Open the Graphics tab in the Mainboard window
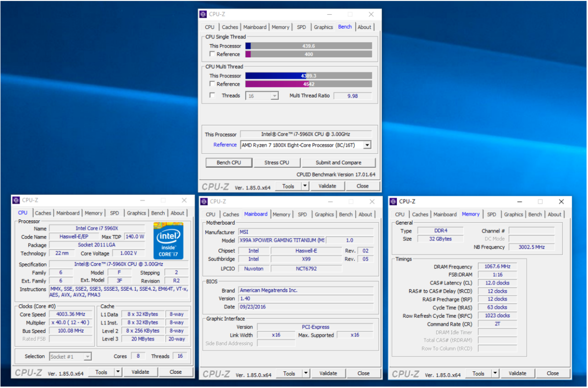The width and height of the screenshot is (588, 388). (324, 214)
